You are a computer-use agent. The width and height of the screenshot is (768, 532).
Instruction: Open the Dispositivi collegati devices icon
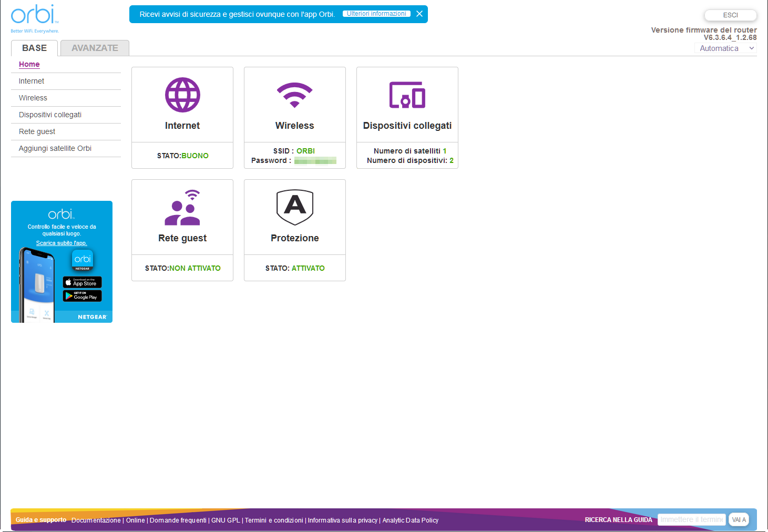click(407, 95)
